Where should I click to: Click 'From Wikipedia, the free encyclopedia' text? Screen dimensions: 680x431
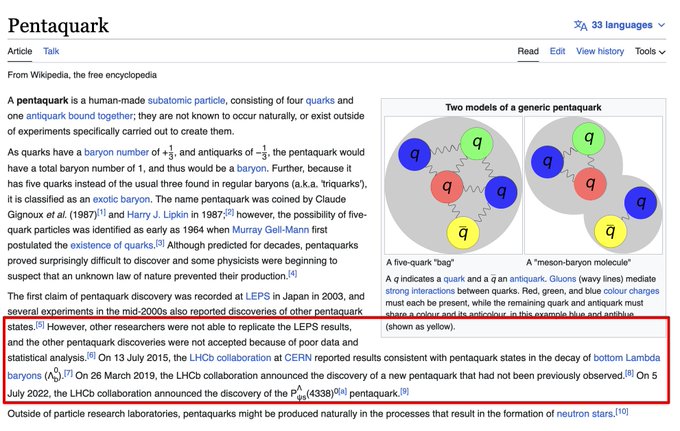click(x=82, y=75)
